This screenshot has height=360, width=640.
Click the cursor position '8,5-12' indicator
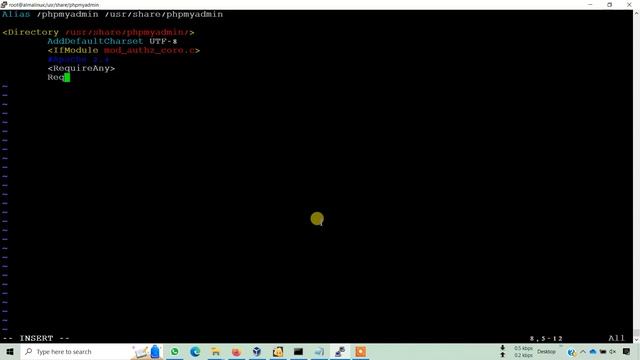tap(546, 338)
